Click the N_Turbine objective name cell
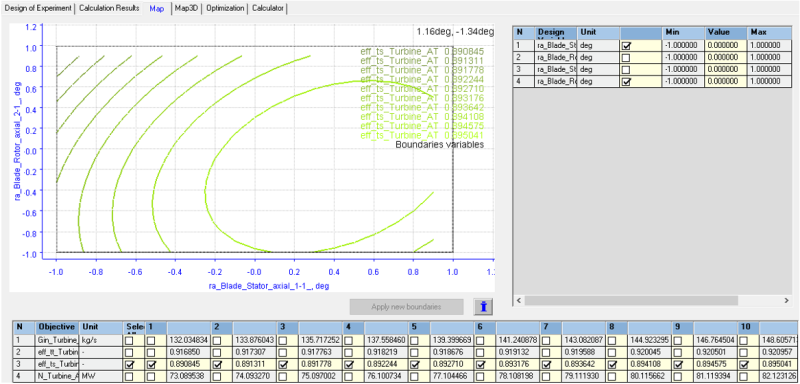The image size is (800, 384). (57, 377)
